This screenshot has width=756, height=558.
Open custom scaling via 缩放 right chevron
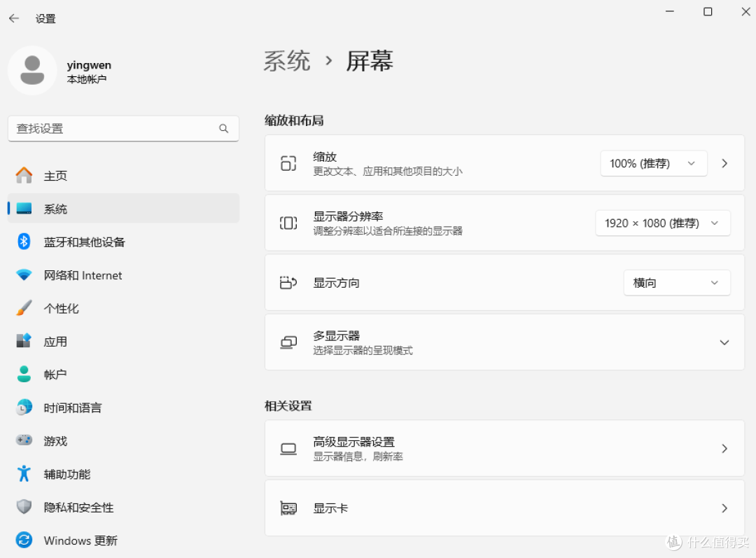[724, 164]
